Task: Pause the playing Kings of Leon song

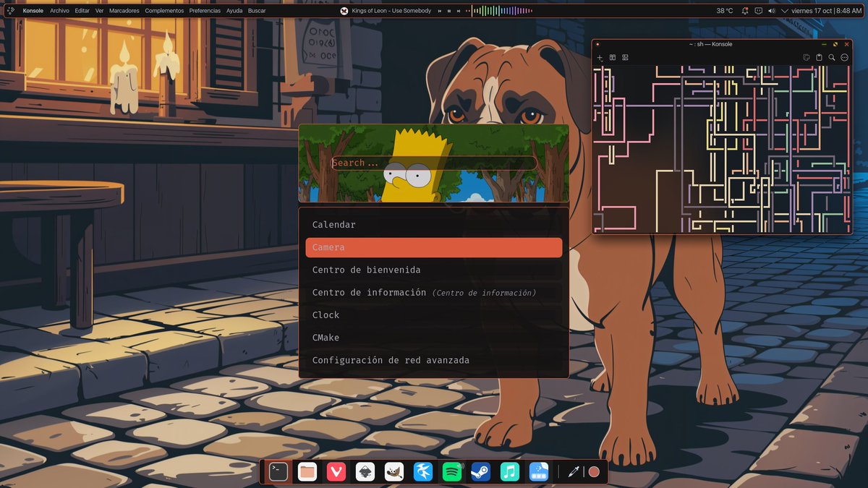Action: tap(448, 11)
